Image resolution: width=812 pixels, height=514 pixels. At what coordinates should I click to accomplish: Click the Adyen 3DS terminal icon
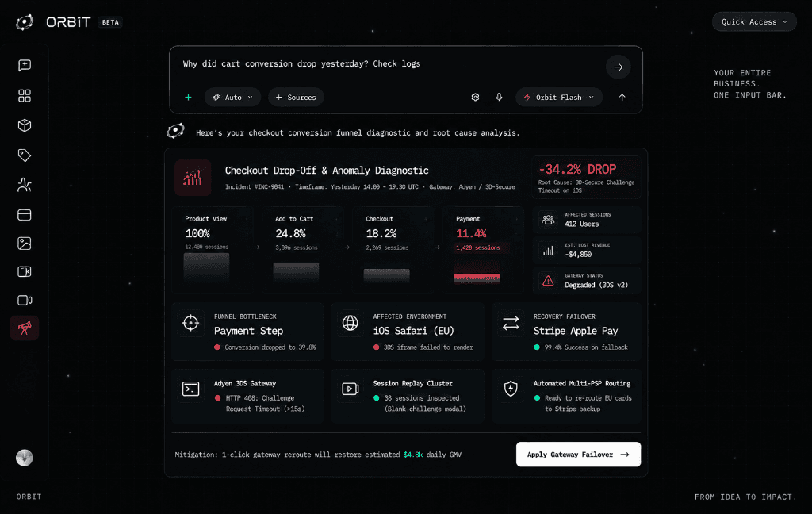click(190, 389)
